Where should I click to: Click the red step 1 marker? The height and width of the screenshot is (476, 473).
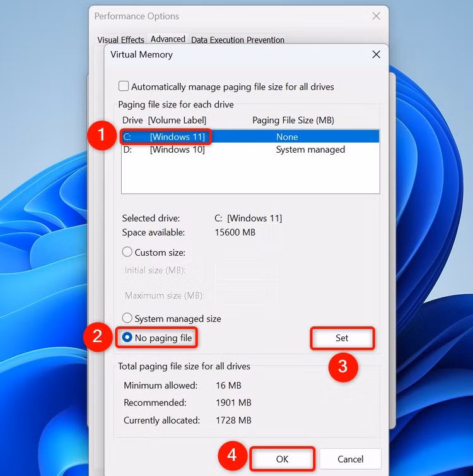point(102,134)
